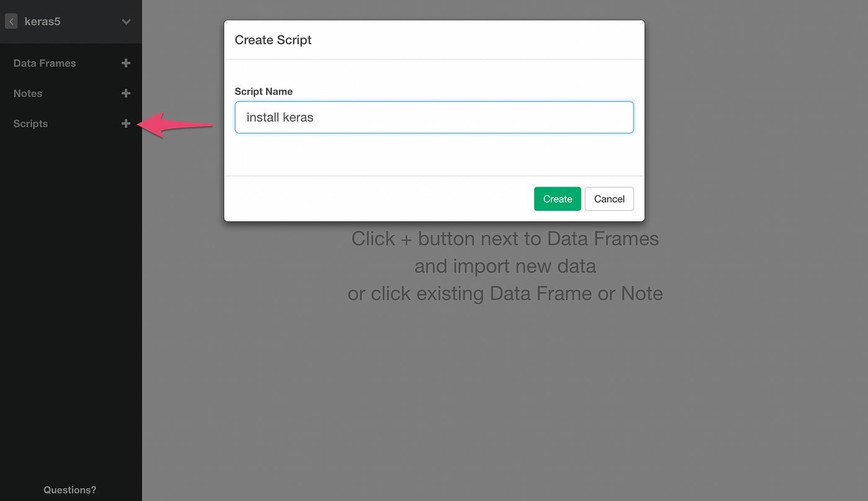Viewport: 868px width, 501px height.
Task: Select the Scripts sidebar entry
Action: 30,123
